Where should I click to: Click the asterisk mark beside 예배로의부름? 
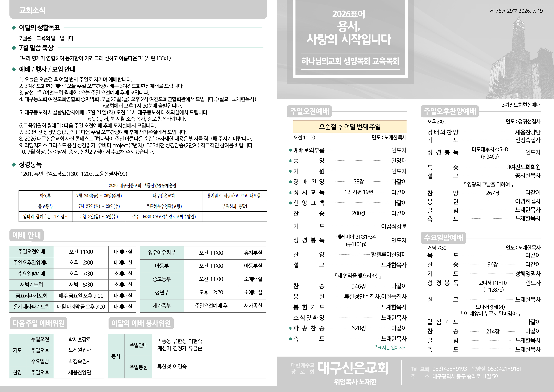point(291,150)
